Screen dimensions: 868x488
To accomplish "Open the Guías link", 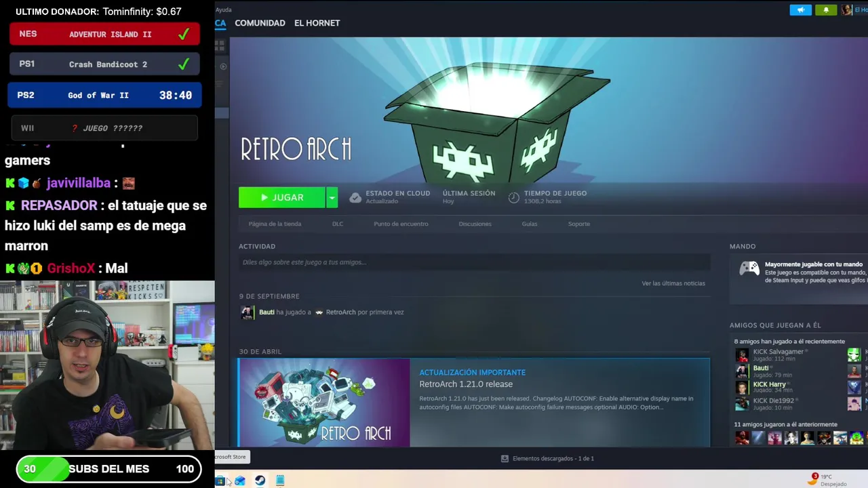I will click(530, 224).
